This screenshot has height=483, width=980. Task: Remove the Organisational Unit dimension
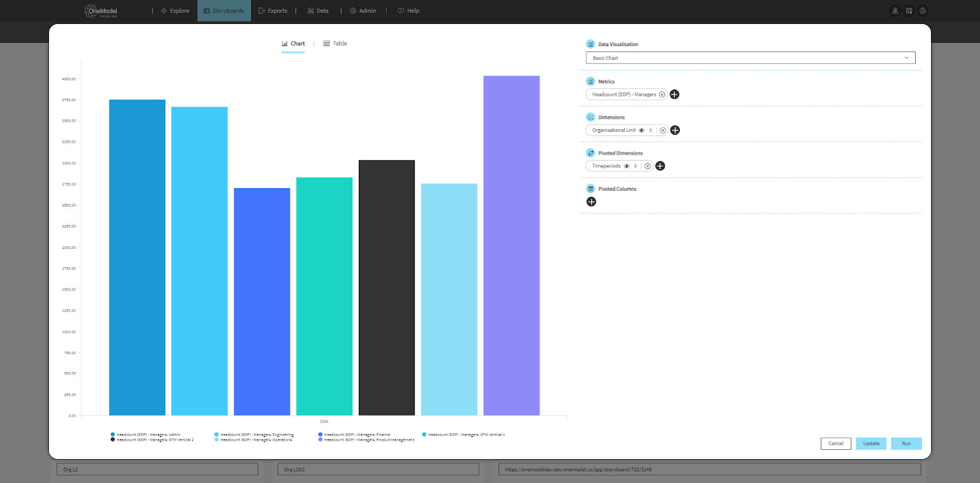[x=663, y=131]
